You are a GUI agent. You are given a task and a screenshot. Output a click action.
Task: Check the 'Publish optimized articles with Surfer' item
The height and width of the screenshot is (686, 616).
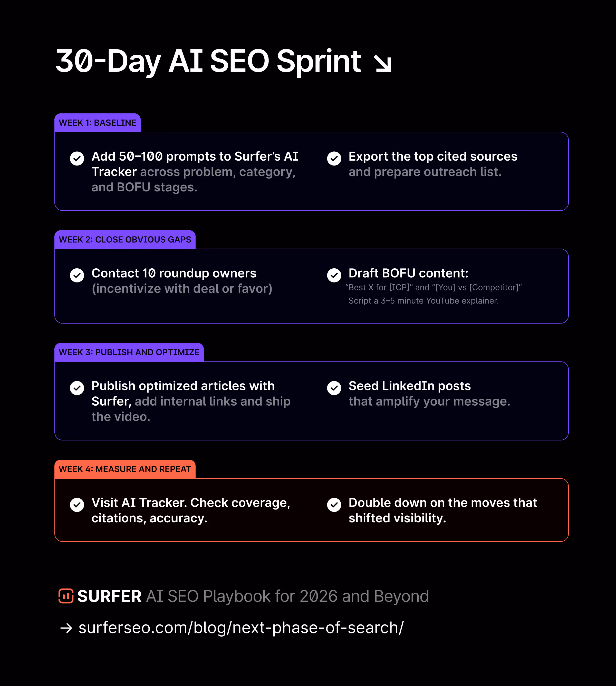[x=77, y=388]
